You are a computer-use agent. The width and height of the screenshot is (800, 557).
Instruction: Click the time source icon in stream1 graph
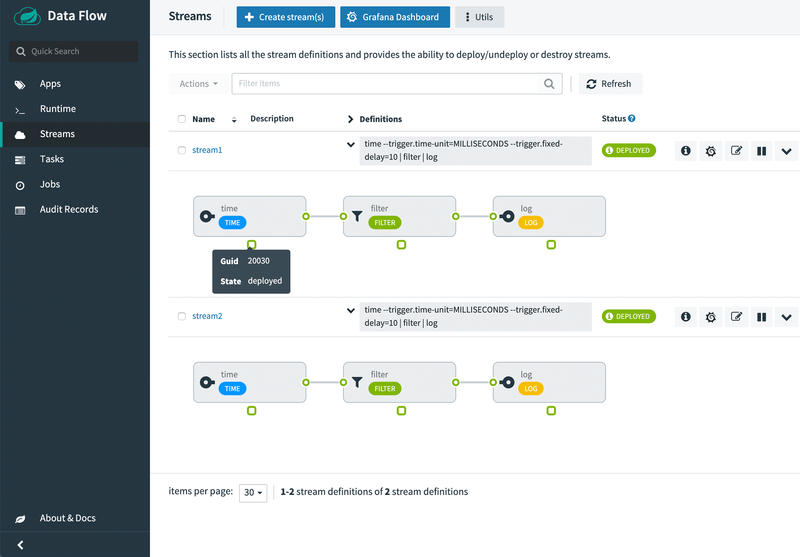click(207, 216)
